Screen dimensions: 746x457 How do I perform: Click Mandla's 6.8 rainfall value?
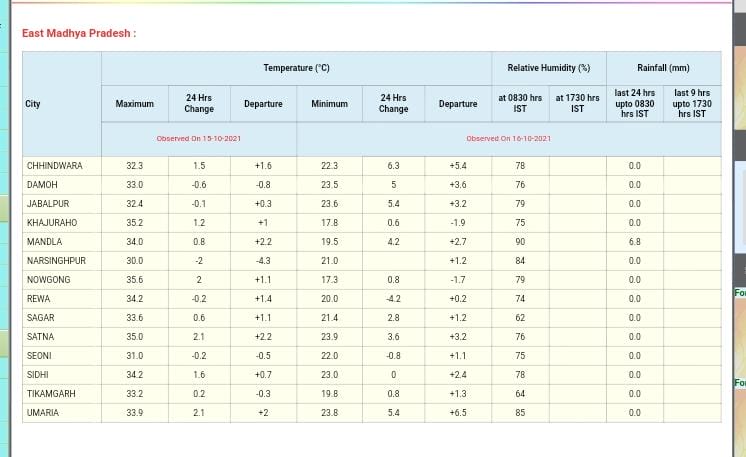[x=634, y=242]
